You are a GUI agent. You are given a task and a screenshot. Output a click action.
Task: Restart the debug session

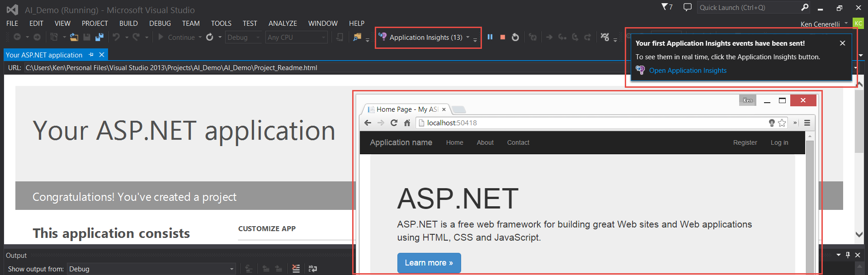[x=515, y=37]
